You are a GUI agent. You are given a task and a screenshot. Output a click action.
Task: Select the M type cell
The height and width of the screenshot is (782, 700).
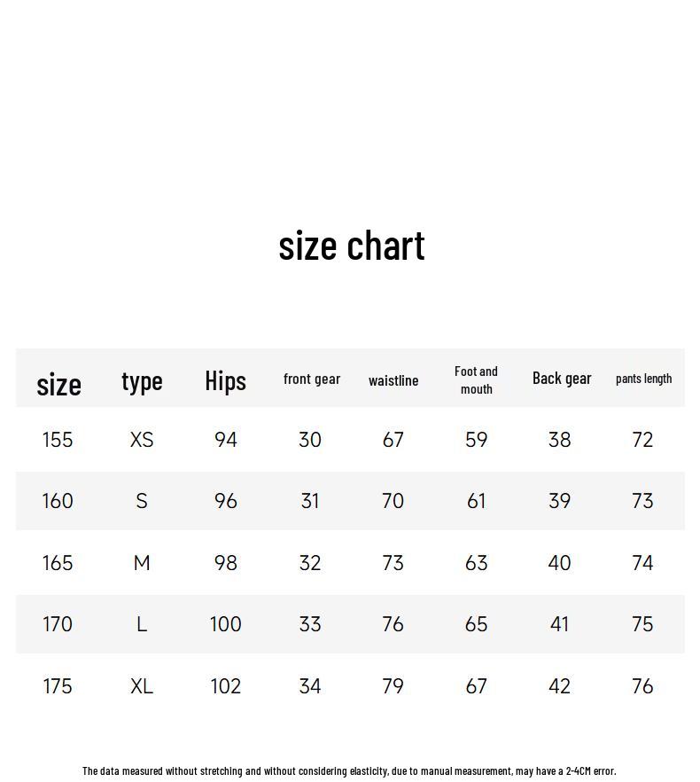[x=142, y=563]
